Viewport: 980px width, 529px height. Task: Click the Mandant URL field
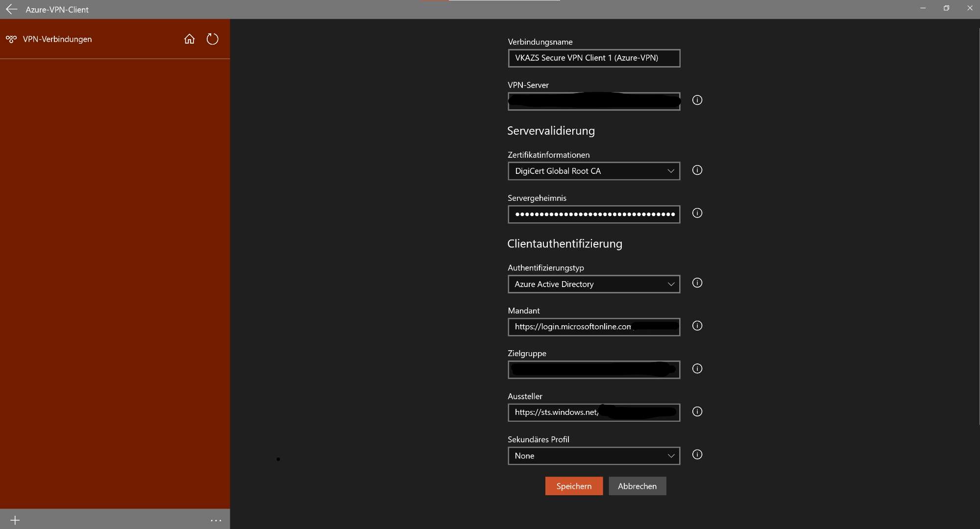594,327
